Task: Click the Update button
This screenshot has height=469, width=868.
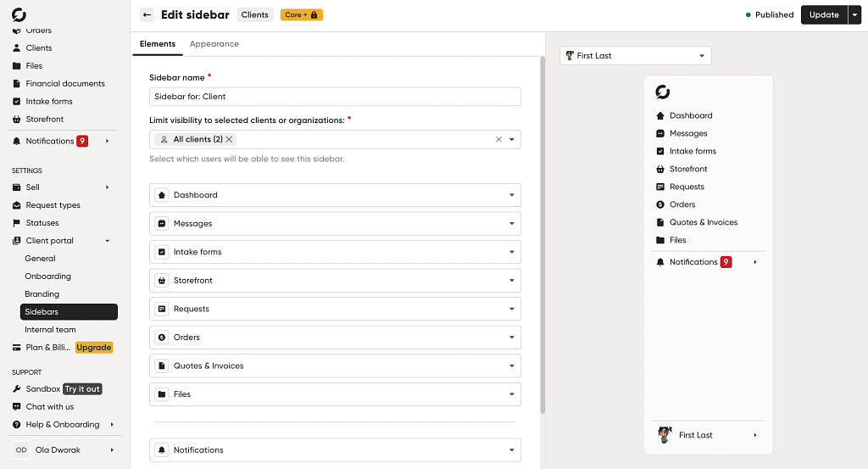Action: click(x=824, y=15)
